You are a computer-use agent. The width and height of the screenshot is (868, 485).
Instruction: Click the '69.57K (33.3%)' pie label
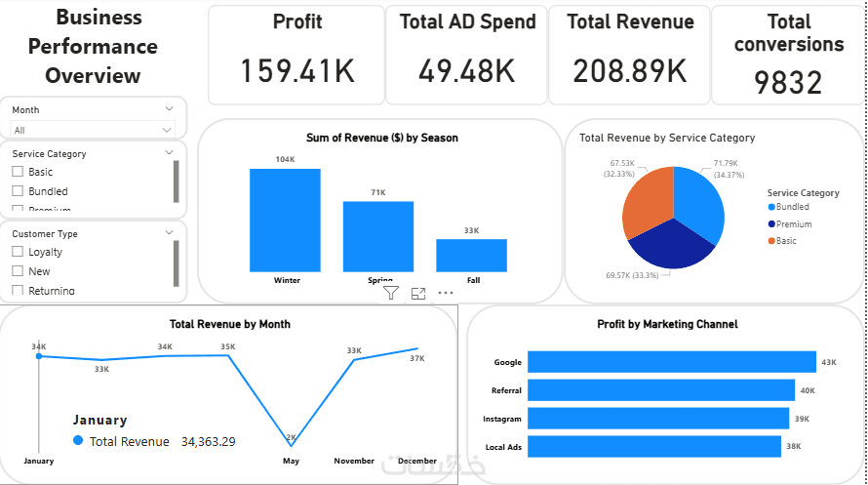tap(632, 275)
